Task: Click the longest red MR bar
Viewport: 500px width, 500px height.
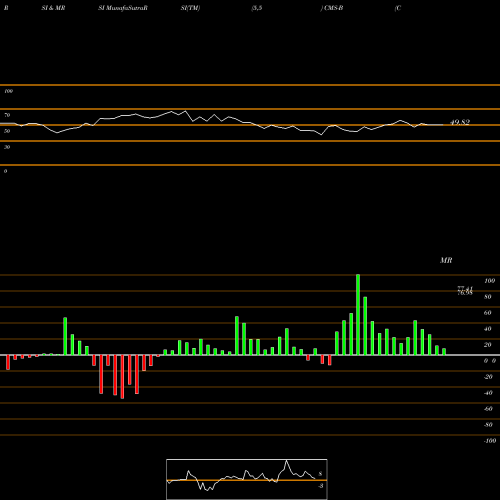Action: (122, 377)
